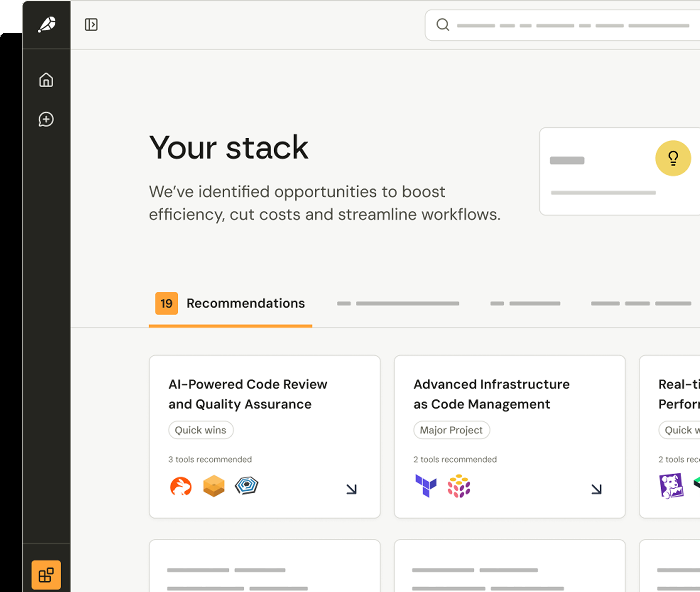Select the placeholder tab right of Recommendations
The image size is (700, 592).
click(x=398, y=303)
